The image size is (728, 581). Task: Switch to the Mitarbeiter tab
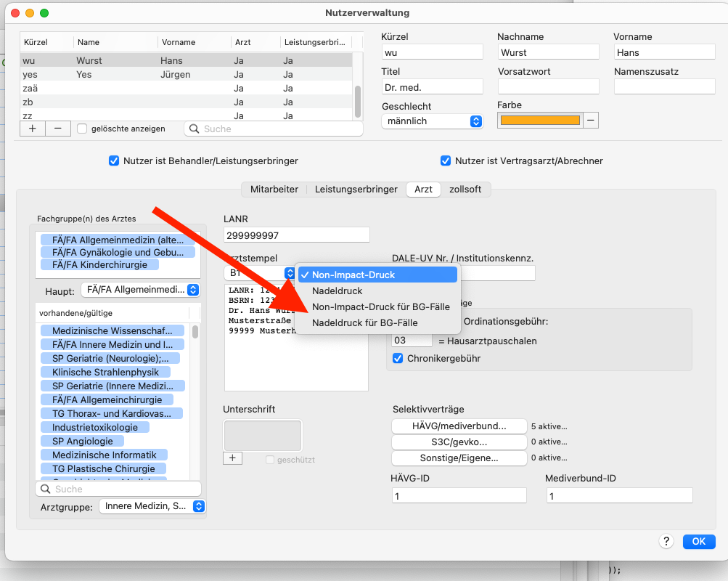(x=274, y=190)
